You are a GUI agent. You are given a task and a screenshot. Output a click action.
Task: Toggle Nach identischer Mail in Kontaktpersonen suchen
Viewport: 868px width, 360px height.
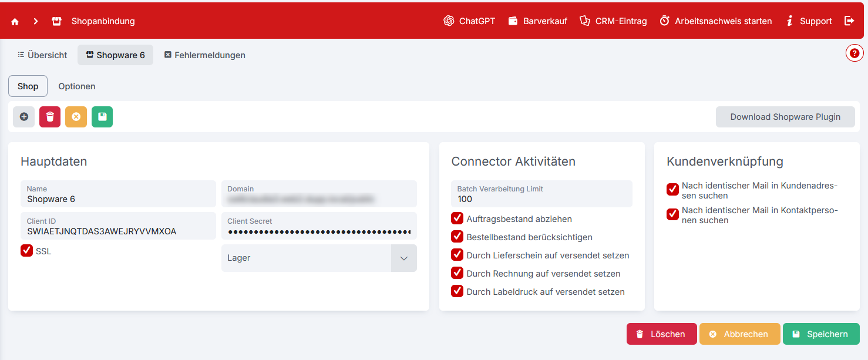click(x=672, y=214)
